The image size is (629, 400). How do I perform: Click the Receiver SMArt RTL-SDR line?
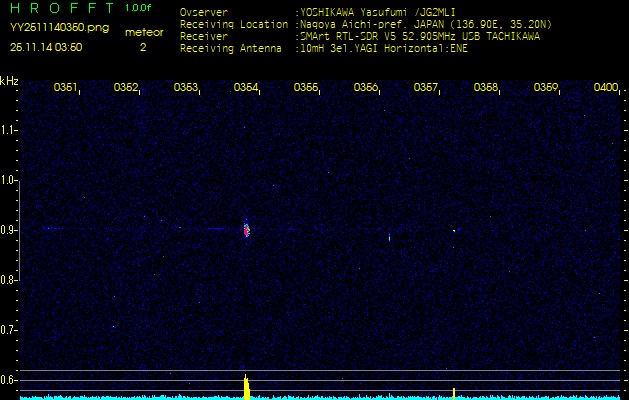(x=360, y=37)
